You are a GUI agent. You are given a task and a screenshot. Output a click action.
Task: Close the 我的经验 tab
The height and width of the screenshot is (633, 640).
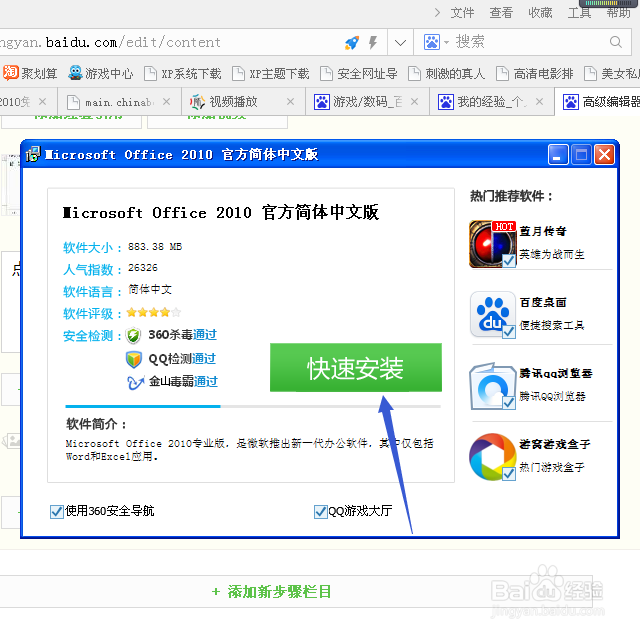pos(539,102)
